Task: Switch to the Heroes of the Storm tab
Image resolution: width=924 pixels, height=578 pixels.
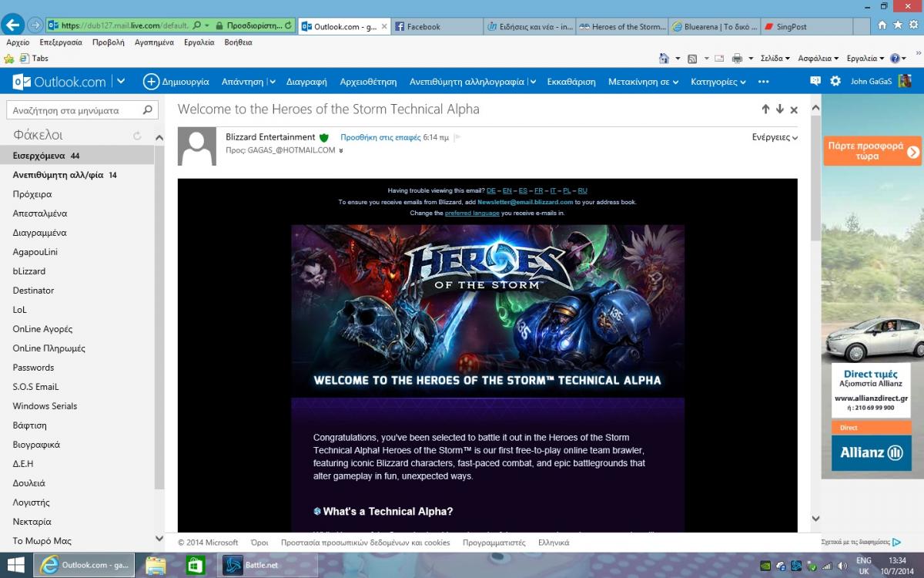Action: point(621,26)
